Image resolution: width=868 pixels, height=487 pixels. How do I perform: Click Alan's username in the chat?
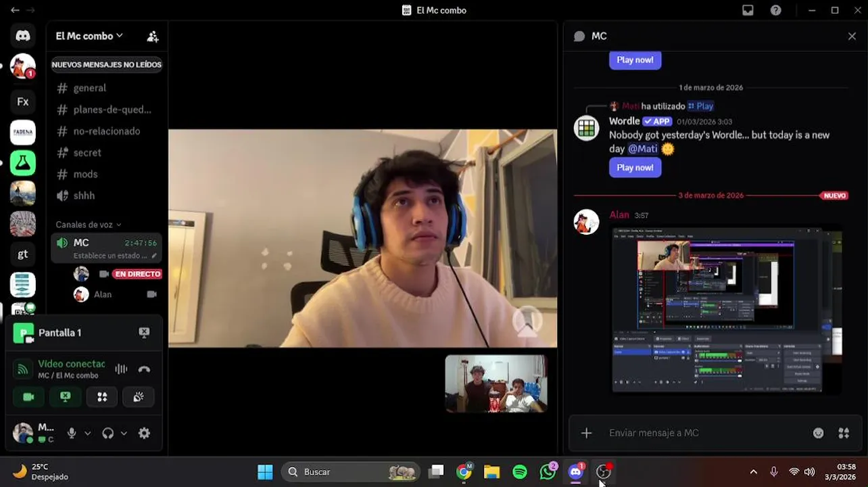[x=619, y=214]
